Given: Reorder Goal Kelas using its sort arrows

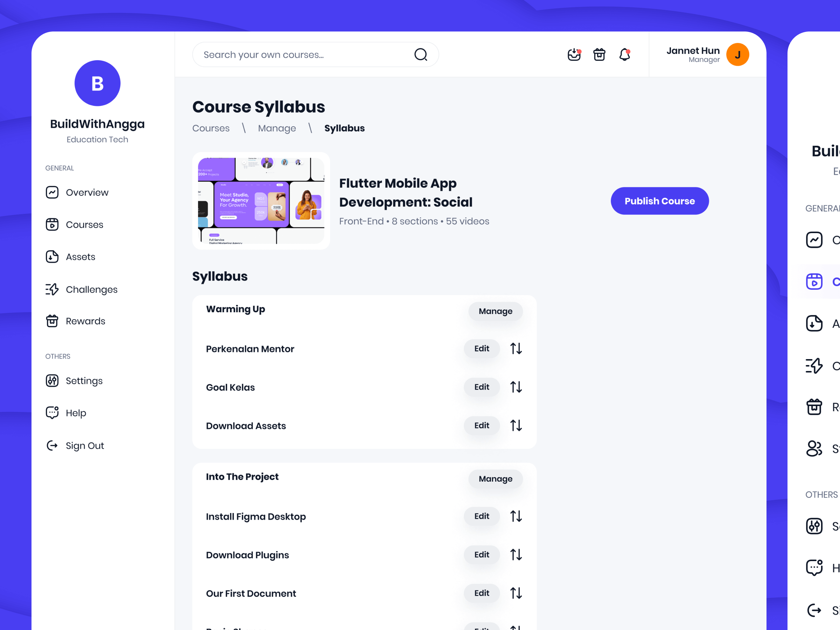Looking at the screenshot, I should coord(516,387).
